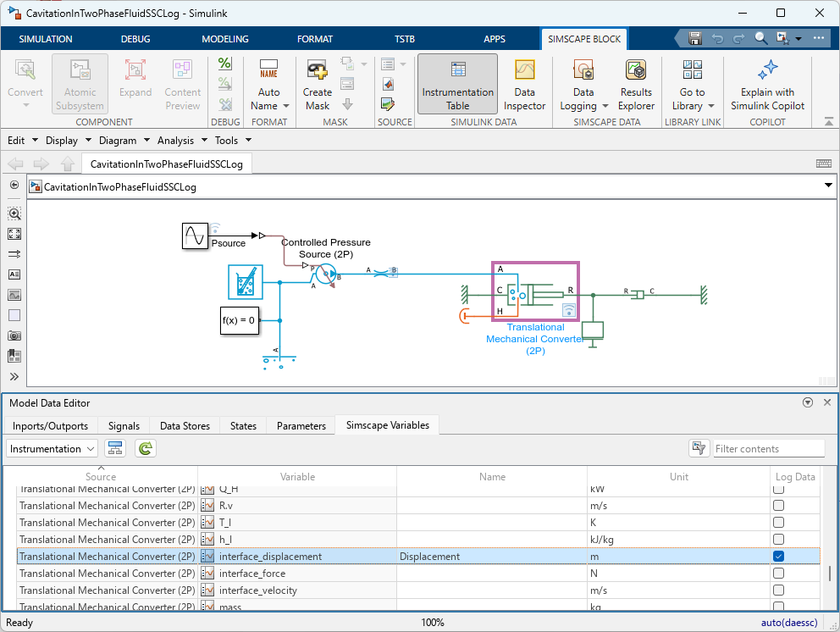The image size is (840, 632).
Task: Click the redo arrow in quick access toolbar
Action: [738, 39]
